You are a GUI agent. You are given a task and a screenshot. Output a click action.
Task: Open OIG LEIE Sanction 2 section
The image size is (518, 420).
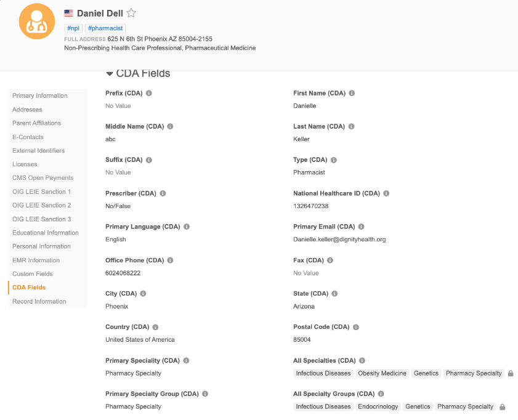[41, 205]
